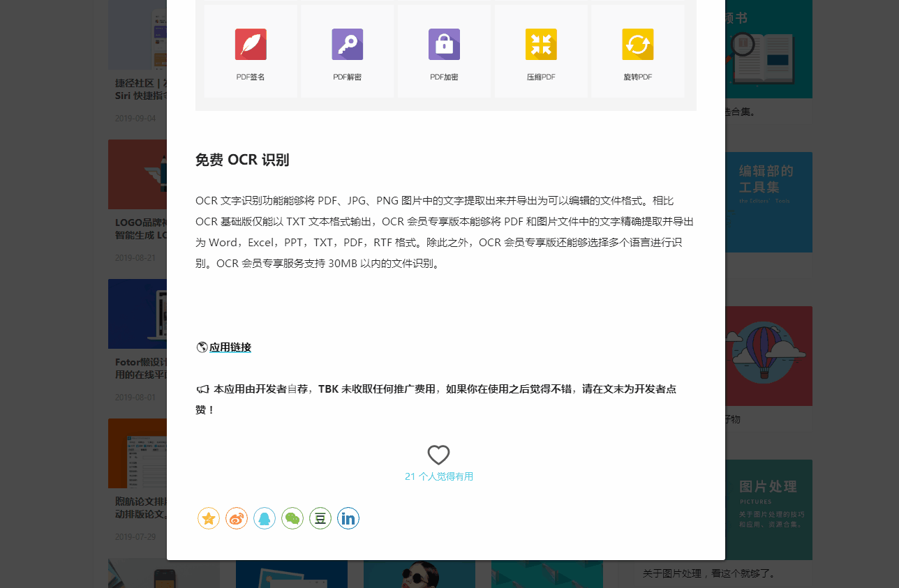Open 图片处理 sidebar card

[768, 510]
